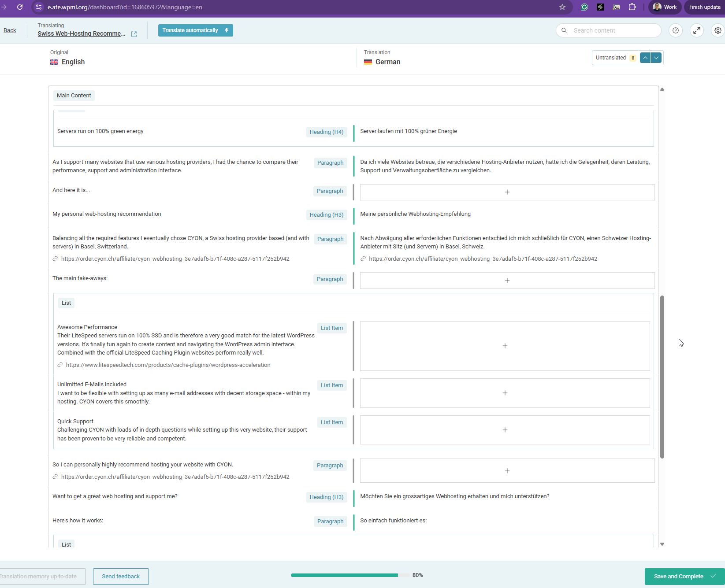Open original page in new tab icon

pyautogui.click(x=134, y=34)
